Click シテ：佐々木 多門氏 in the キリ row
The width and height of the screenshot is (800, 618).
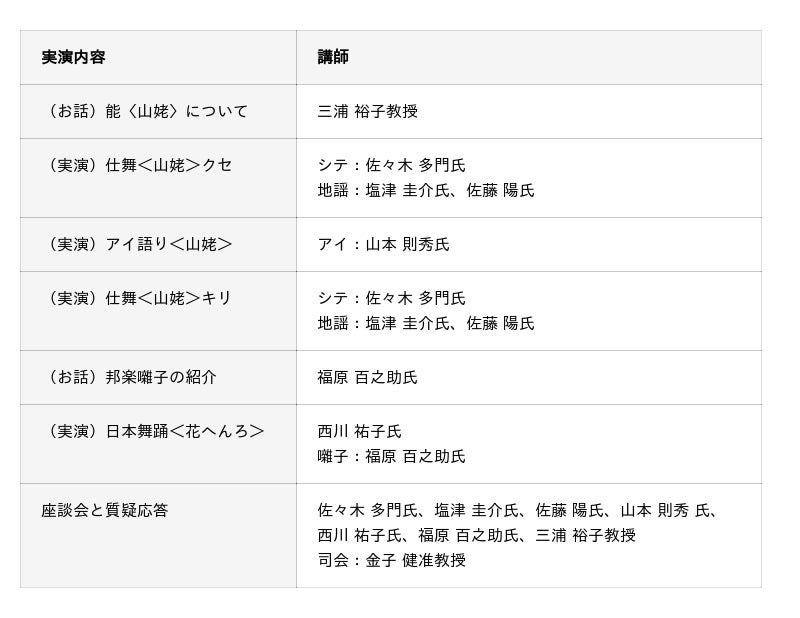[391, 298]
